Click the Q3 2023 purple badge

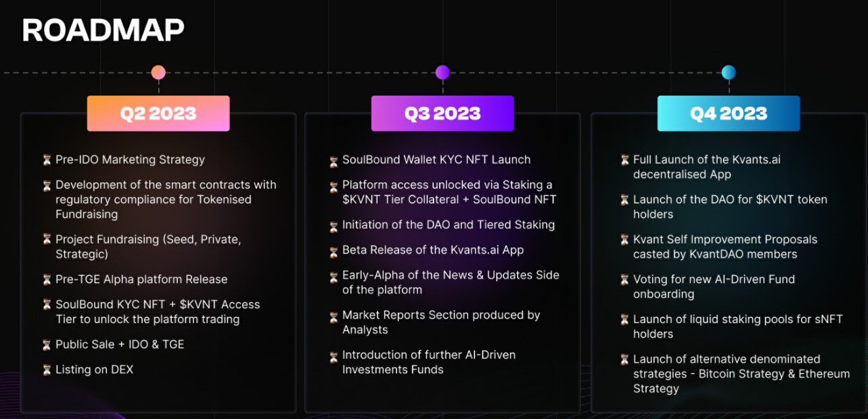[x=442, y=113]
